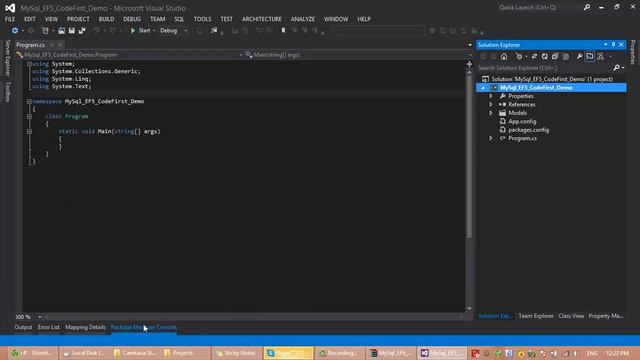The height and width of the screenshot is (360, 640).
Task: Switch to Team Explorer tab
Action: tap(536, 316)
